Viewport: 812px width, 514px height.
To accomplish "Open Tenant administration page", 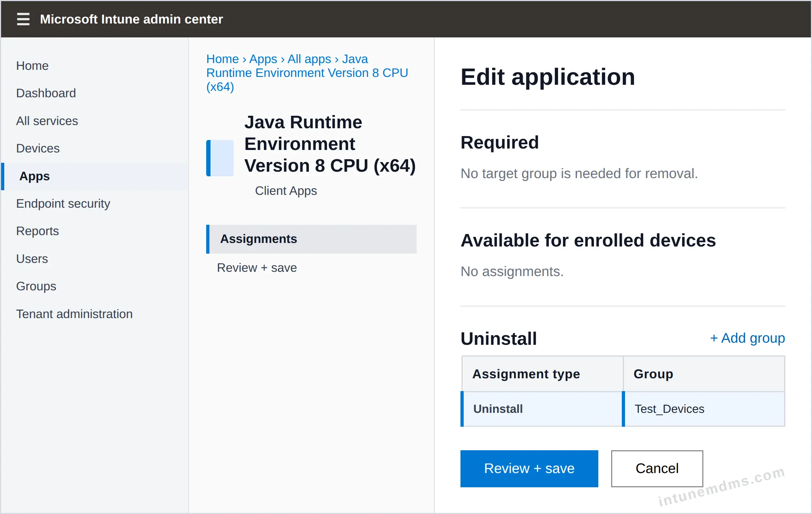I will pyautogui.click(x=74, y=314).
